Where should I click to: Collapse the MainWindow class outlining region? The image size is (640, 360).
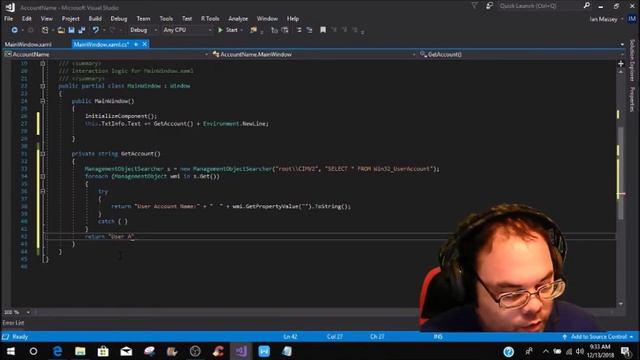pyautogui.click(x=42, y=86)
